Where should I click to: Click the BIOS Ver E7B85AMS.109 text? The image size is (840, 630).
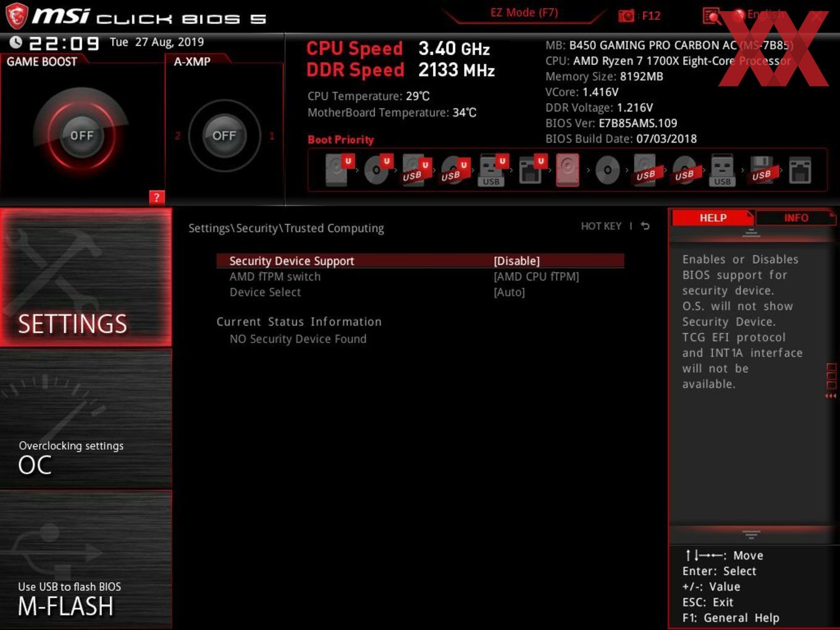coord(611,123)
